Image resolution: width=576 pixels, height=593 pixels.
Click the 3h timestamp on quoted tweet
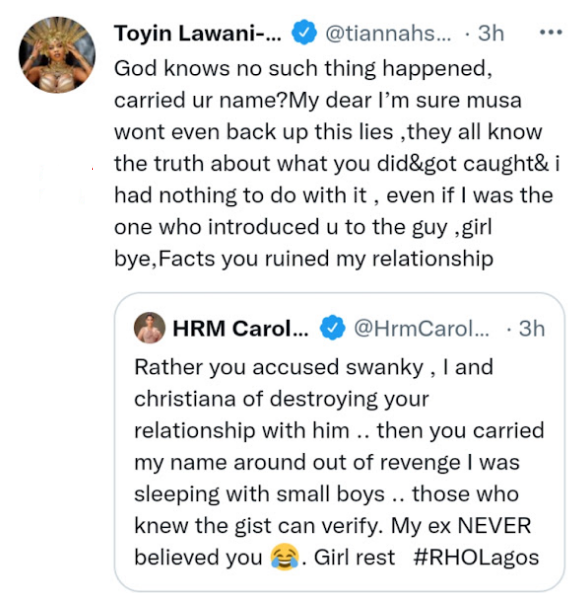coord(532,328)
